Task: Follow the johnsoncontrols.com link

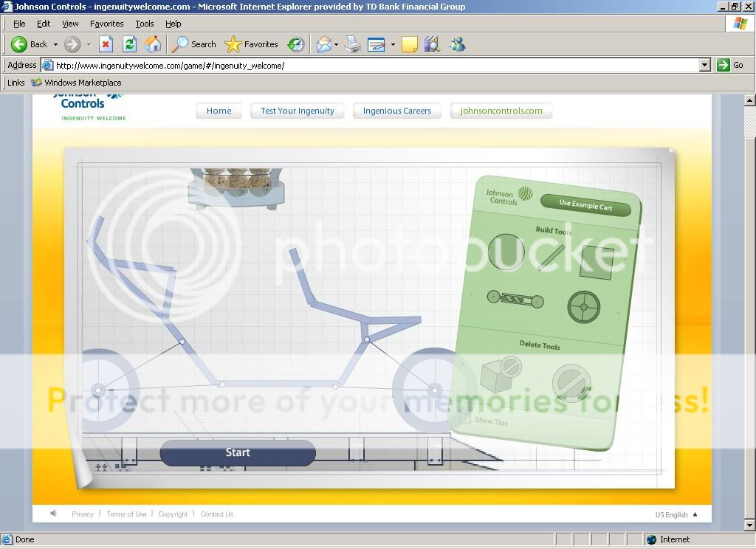Action: click(501, 111)
